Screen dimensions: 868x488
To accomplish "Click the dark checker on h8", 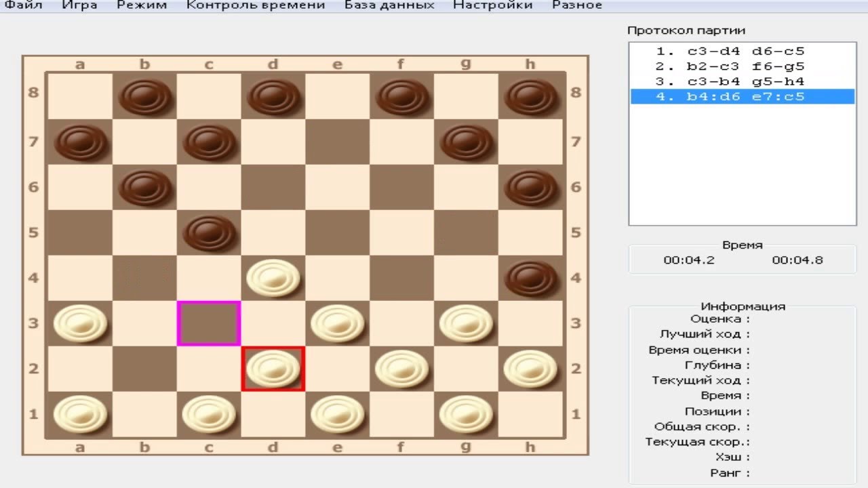I will [530, 96].
